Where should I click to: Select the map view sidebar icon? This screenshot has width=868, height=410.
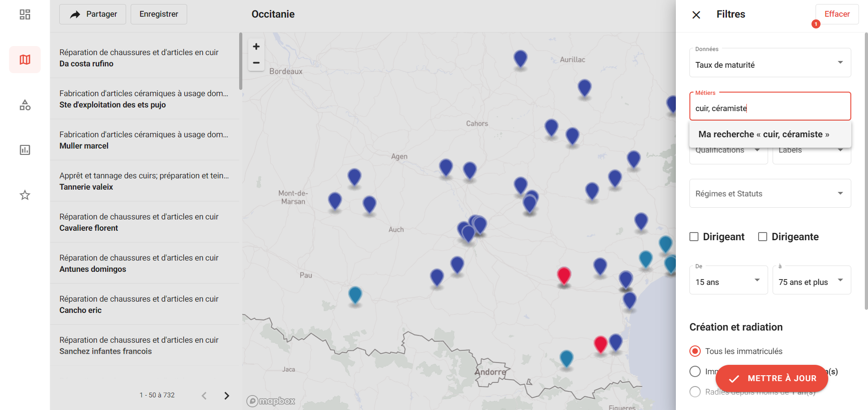25,60
